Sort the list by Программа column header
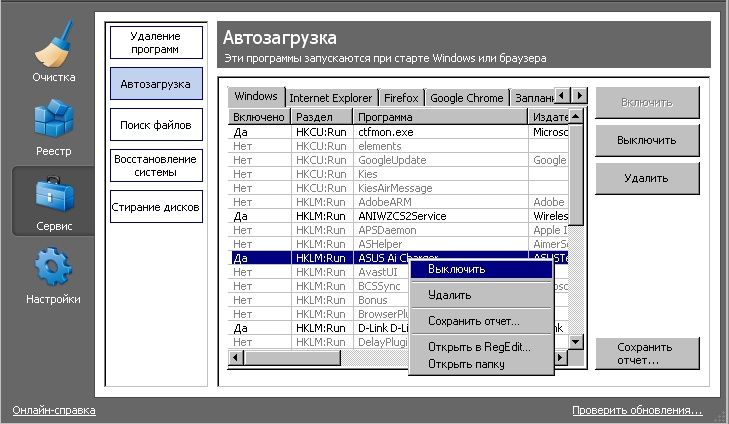This screenshot has width=729, height=424. pyautogui.click(x=441, y=117)
